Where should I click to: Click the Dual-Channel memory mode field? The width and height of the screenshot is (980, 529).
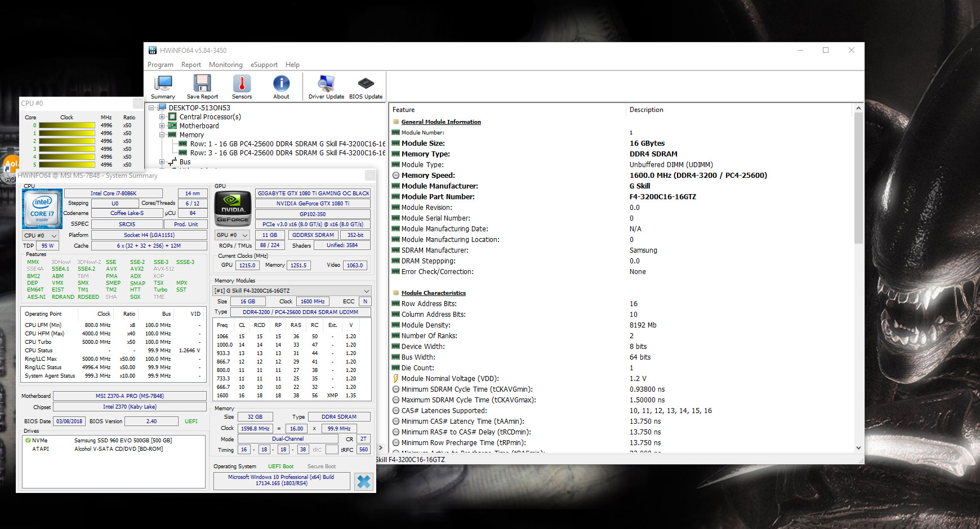coord(288,439)
